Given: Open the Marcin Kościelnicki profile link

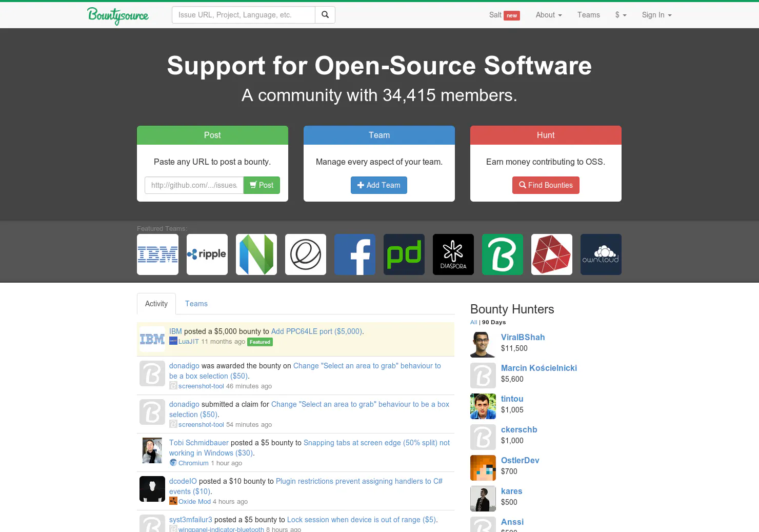Looking at the screenshot, I should [x=538, y=368].
